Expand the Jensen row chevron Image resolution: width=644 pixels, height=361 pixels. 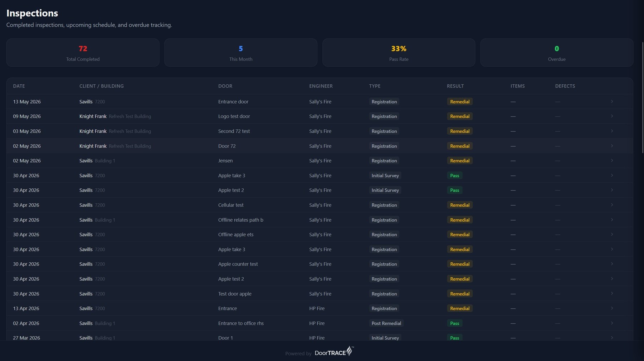(612, 160)
